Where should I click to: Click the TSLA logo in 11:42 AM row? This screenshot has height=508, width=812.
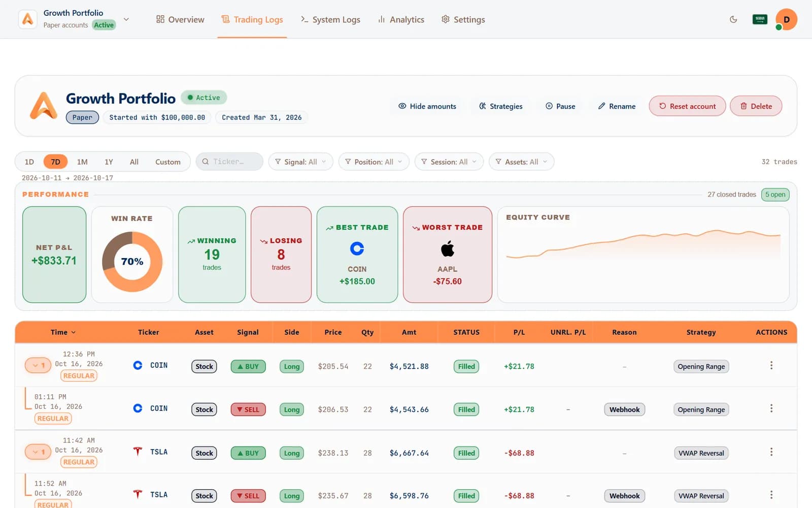pos(138,452)
